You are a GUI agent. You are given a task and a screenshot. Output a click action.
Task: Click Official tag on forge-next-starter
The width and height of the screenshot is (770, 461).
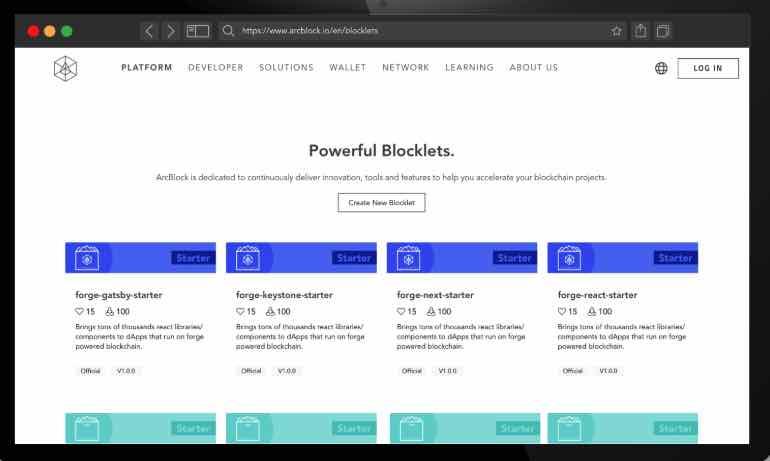412,371
